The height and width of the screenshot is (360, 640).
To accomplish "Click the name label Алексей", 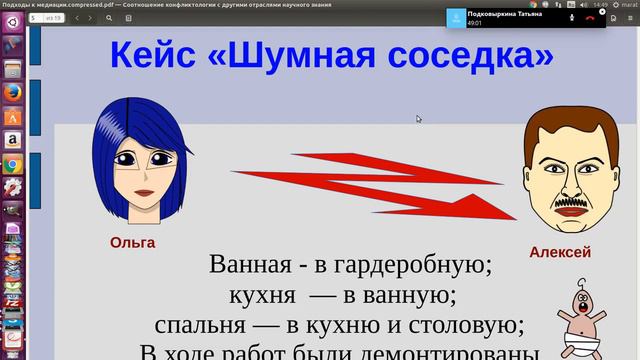I will (560, 252).
